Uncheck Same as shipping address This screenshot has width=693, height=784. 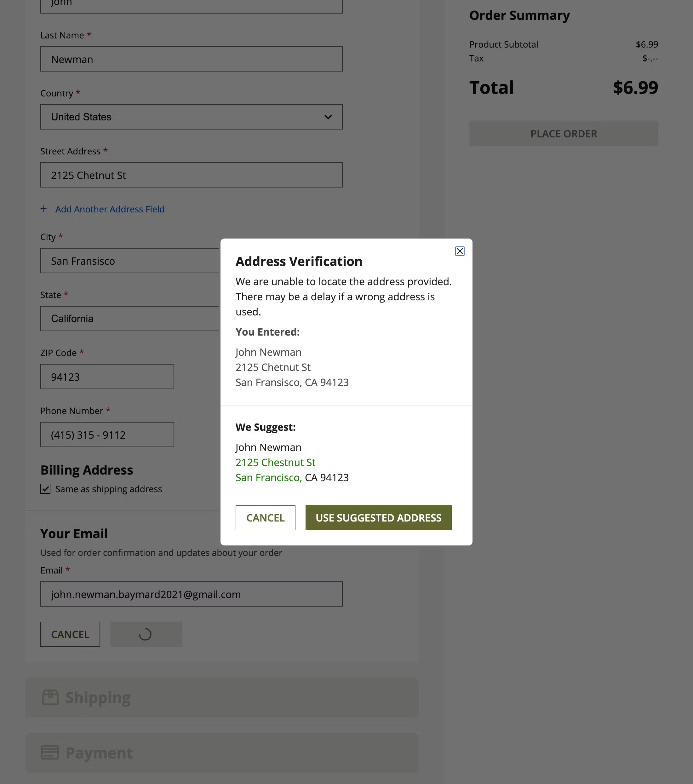pyautogui.click(x=45, y=489)
